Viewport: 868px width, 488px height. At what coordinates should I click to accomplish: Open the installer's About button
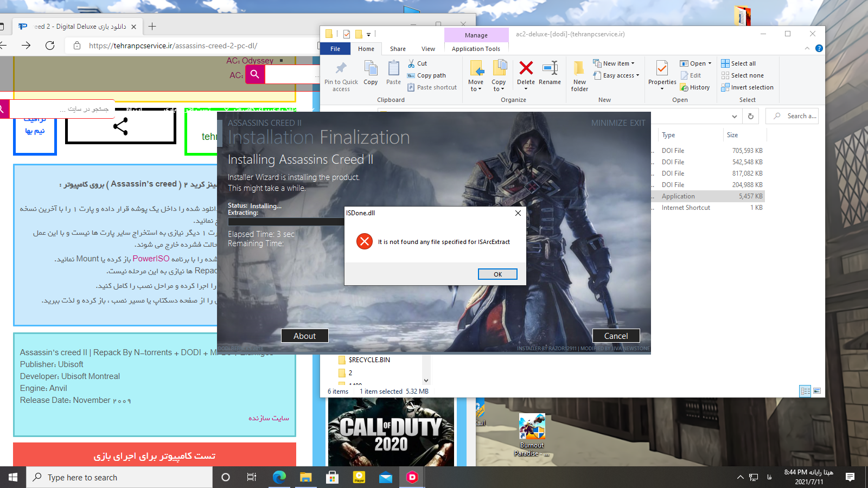pos(304,336)
